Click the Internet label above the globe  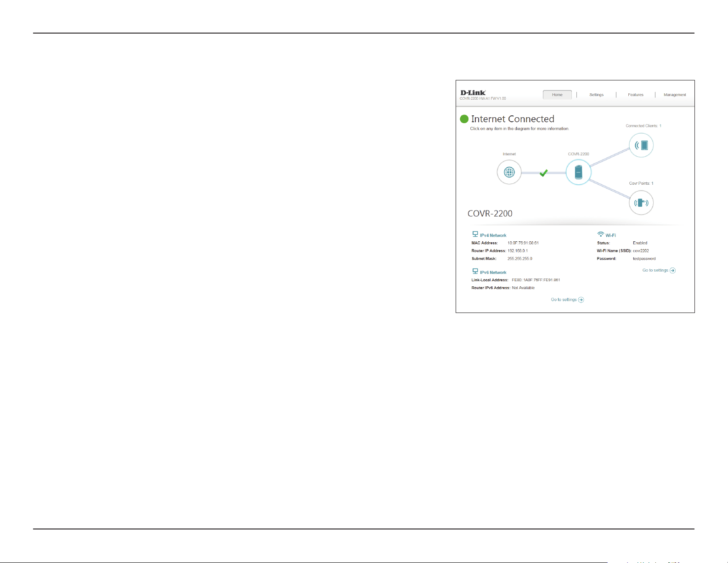pyautogui.click(x=509, y=154)
